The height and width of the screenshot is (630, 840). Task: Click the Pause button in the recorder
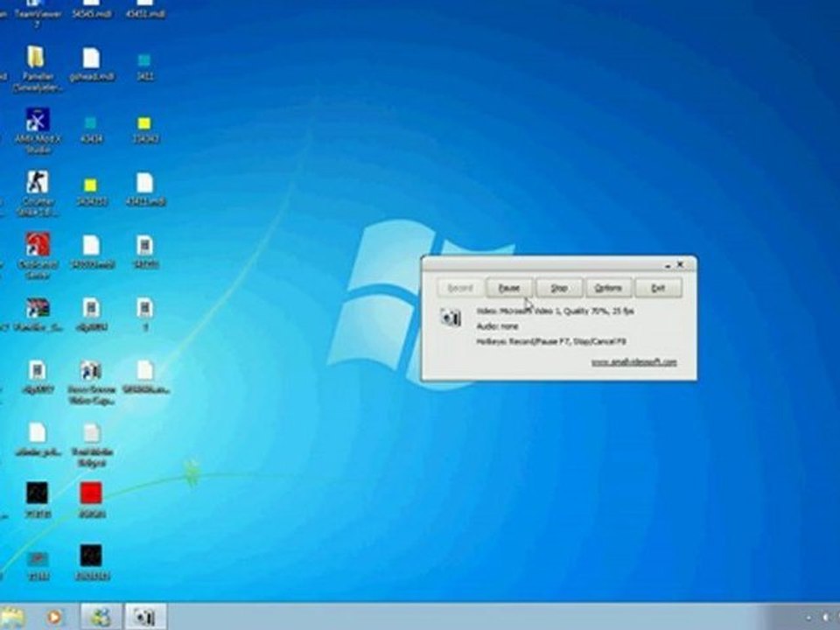tap(509, 288)
